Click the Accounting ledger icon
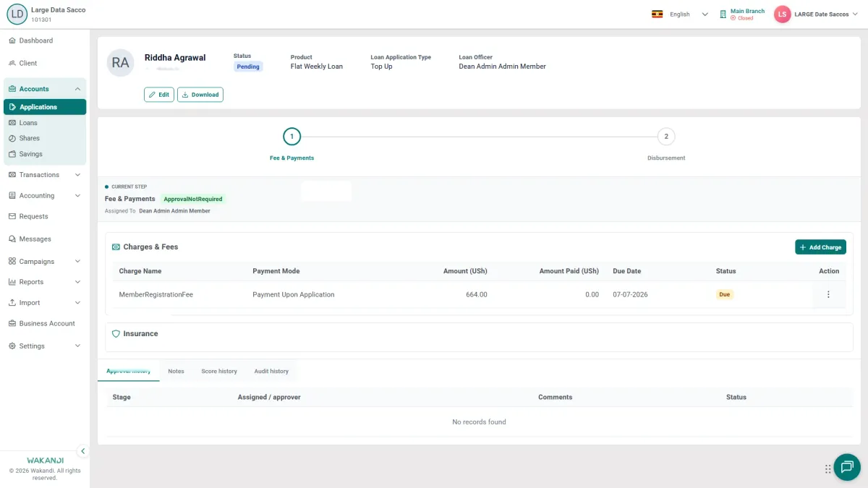 pyautogui.click(x=12, y=196)
